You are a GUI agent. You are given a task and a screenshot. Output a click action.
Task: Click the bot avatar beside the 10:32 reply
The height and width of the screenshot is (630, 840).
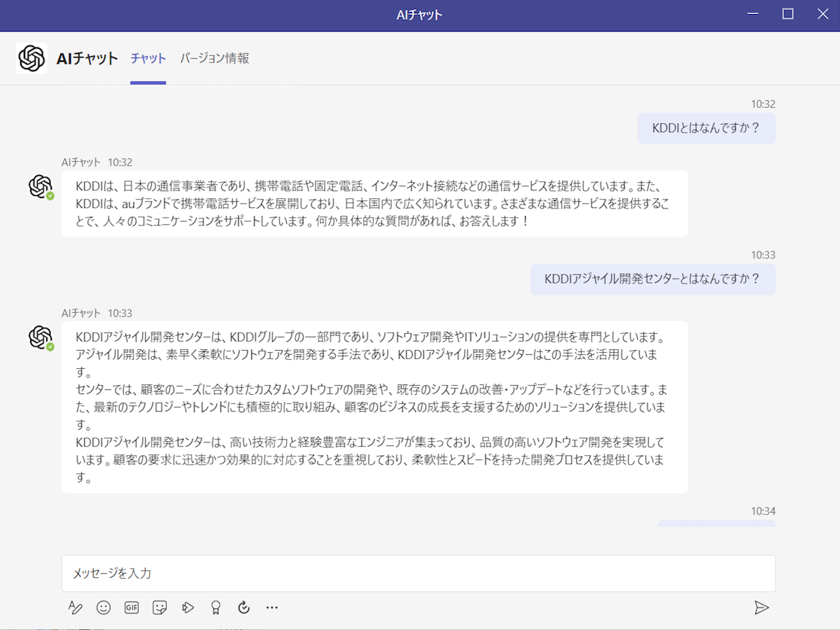[40, 186]
